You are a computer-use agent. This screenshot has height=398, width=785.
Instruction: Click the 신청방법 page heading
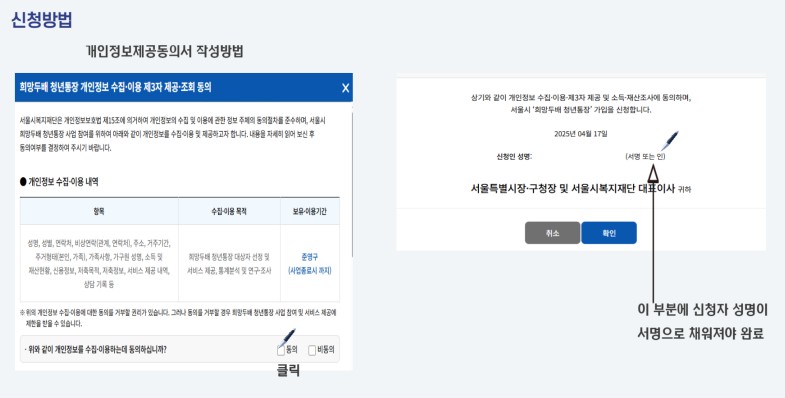(42, 20)
